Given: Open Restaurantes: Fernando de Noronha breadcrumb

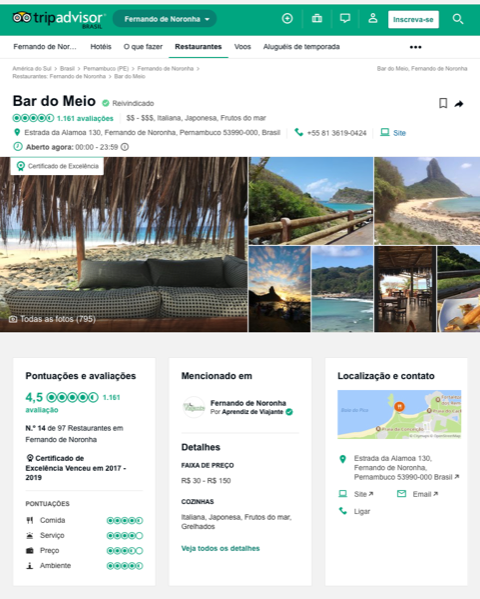Looking at the screenshot, I should [59, 76].
